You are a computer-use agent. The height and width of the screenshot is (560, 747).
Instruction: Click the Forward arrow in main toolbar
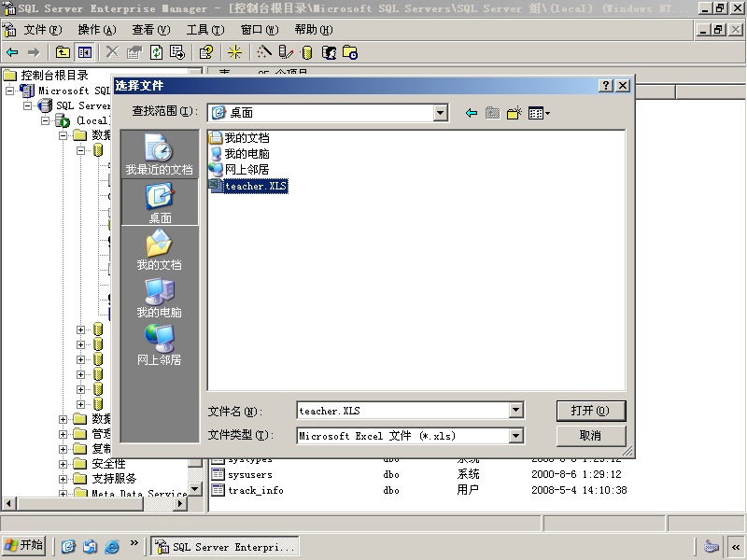[34, 52]
